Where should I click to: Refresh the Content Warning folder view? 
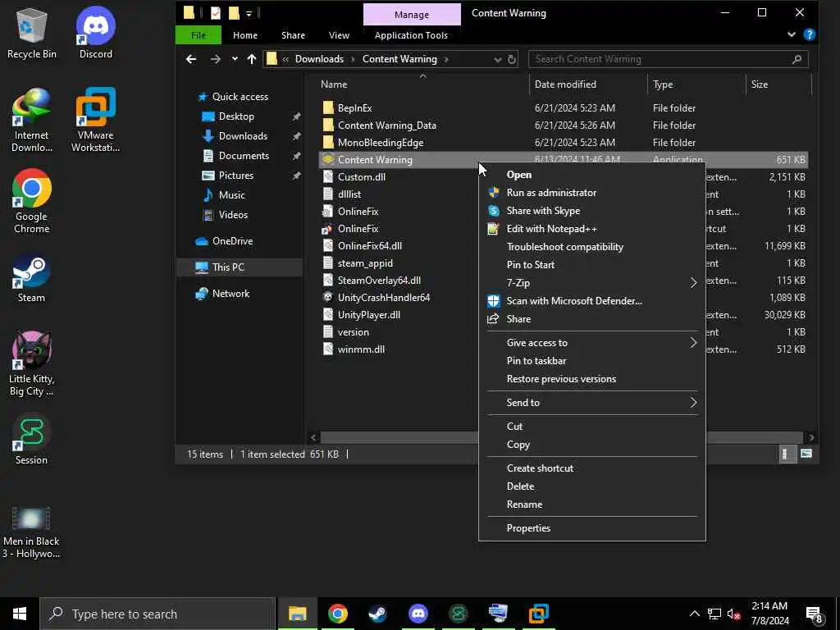click(x=512, y=59)
